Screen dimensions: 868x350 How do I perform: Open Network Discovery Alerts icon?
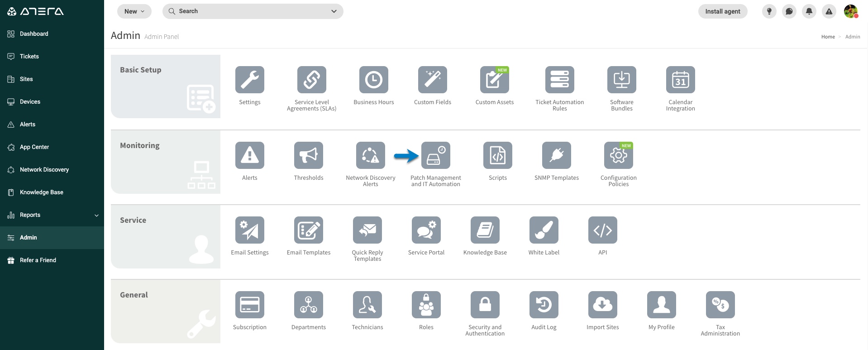[x=371, y=155]
